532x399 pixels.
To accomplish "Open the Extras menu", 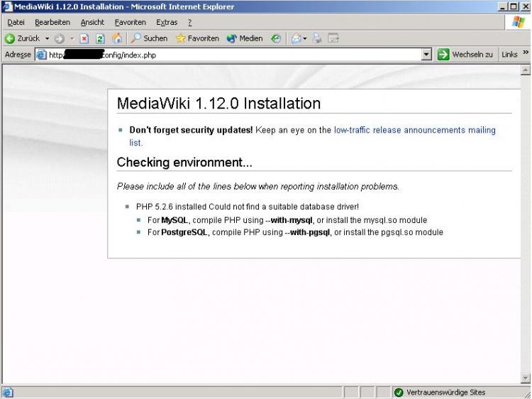I will [x=167, y=23].
